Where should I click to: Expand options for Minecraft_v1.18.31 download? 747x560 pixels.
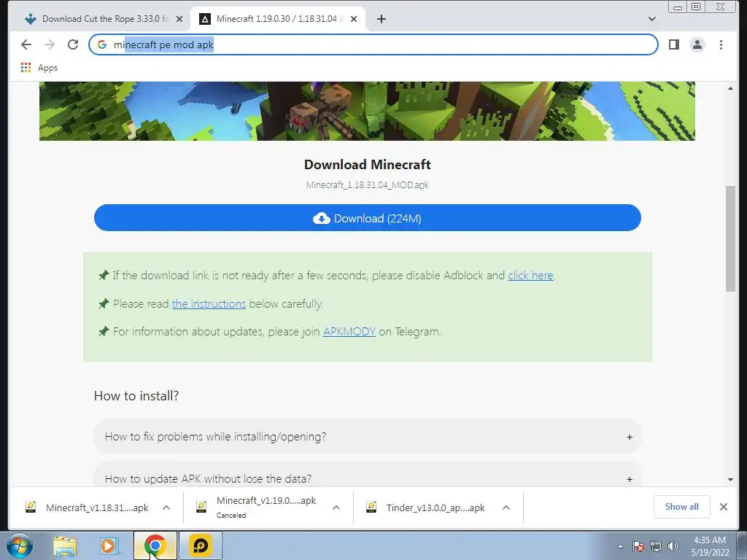(x=166, y=507)
